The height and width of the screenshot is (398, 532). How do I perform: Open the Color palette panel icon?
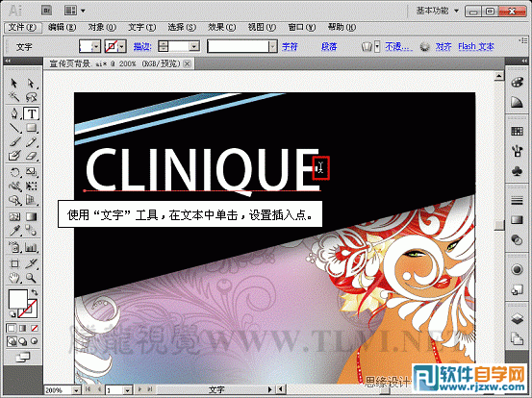[517, 83]
